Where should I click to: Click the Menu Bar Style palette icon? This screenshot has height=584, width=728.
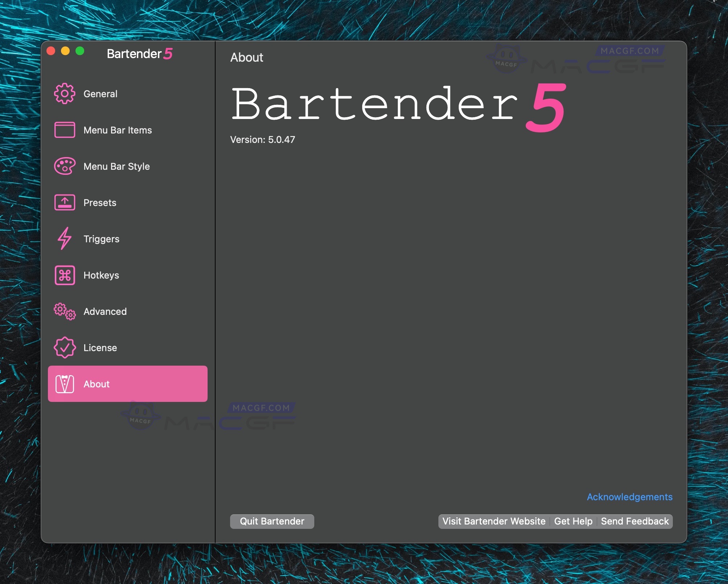click(65, 166)
